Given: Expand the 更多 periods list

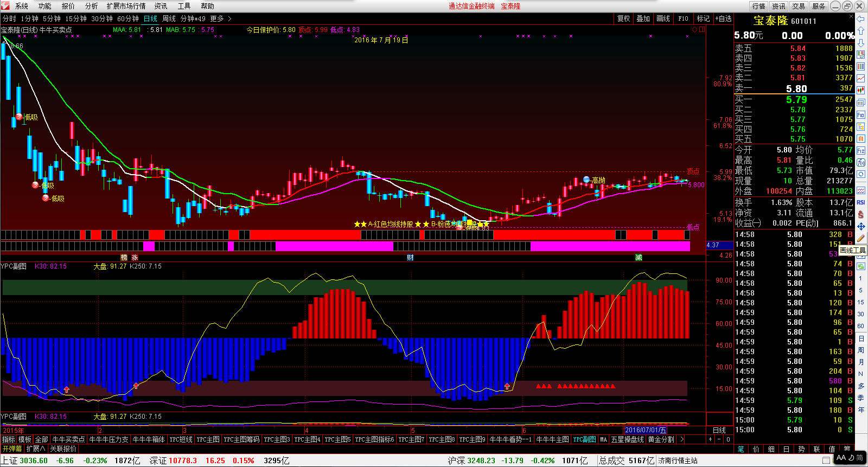Looking at the screenshot, I should [220, 18].
